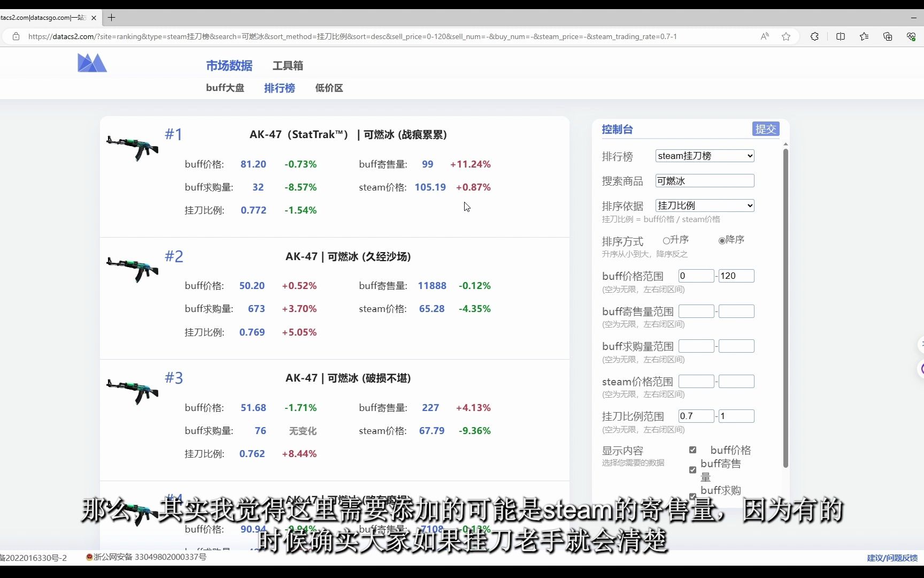
Task: Open #3 AK-47 破损不堪 thumbnail
Action: [132, 391]
